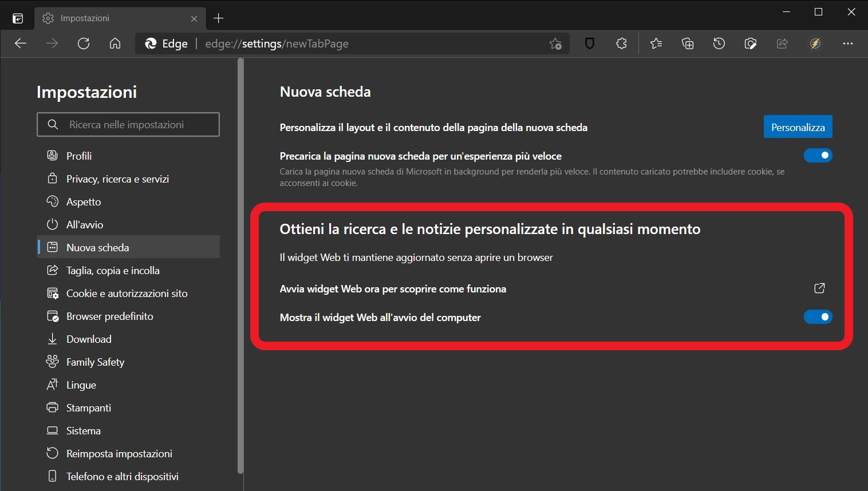Select Nuova scheda in the sidebar

(128, 247)
